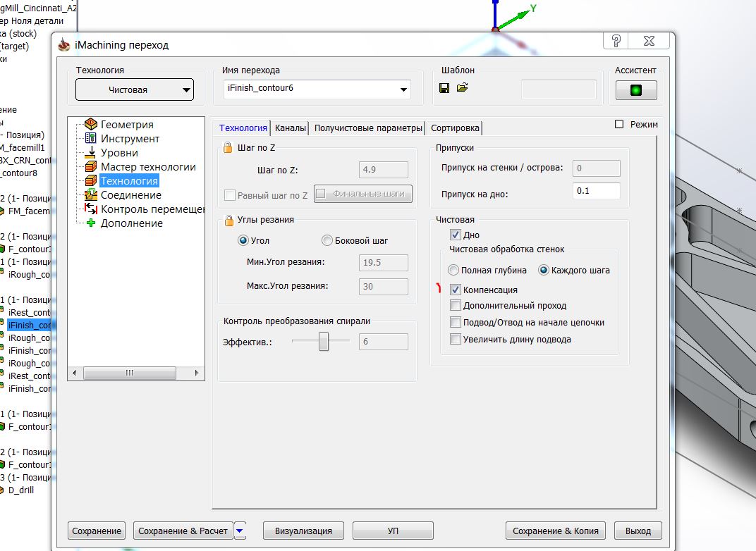Click the Эффектив. value field
Image resolution: width=756 pixels, height=551 pixels.
pyautogui.click(x=384, y=342)
